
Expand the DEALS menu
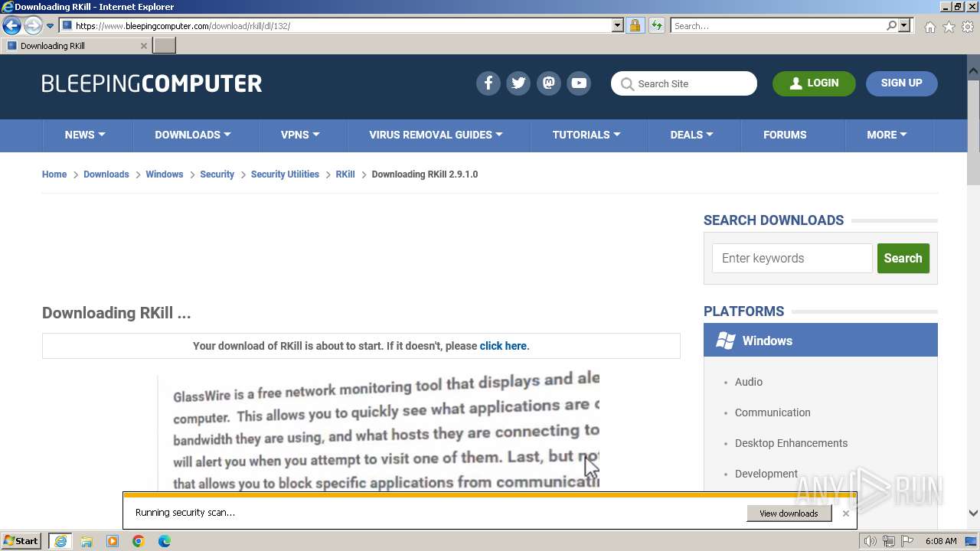pos(691,135)
